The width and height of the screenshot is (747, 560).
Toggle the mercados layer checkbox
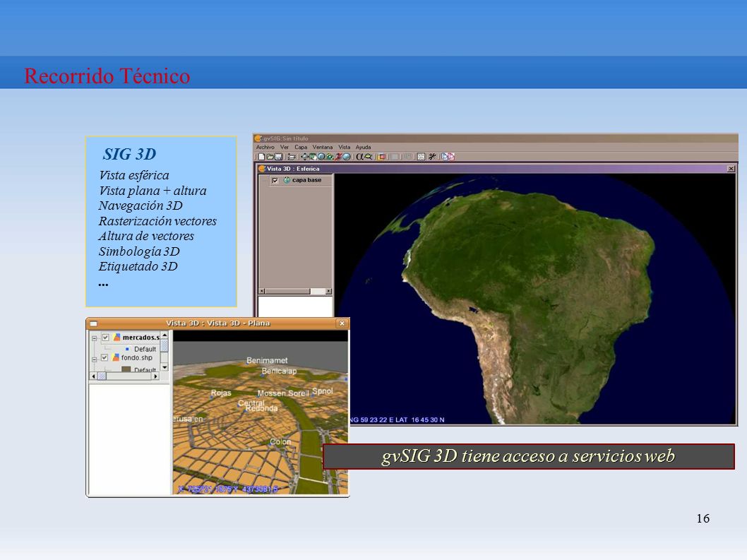pos(105,338)
